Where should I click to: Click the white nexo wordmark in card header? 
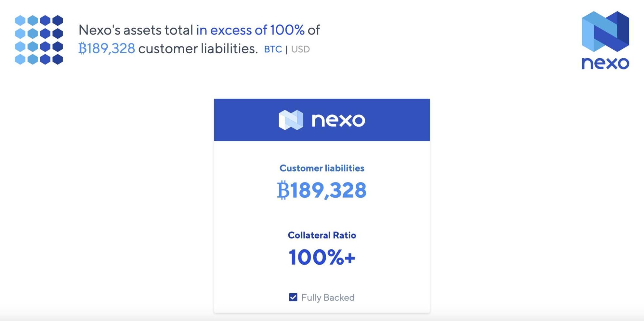[x=338, y=120]
